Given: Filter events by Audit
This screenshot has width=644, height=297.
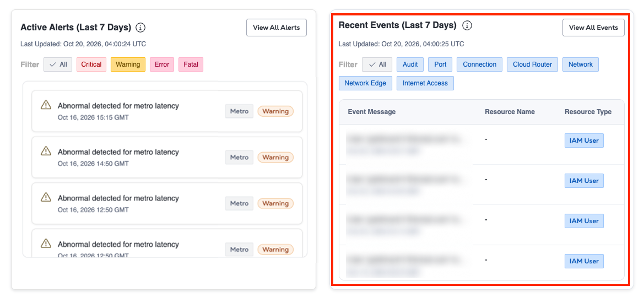Looking at the screenshot, I should click(x=410, y=64).
